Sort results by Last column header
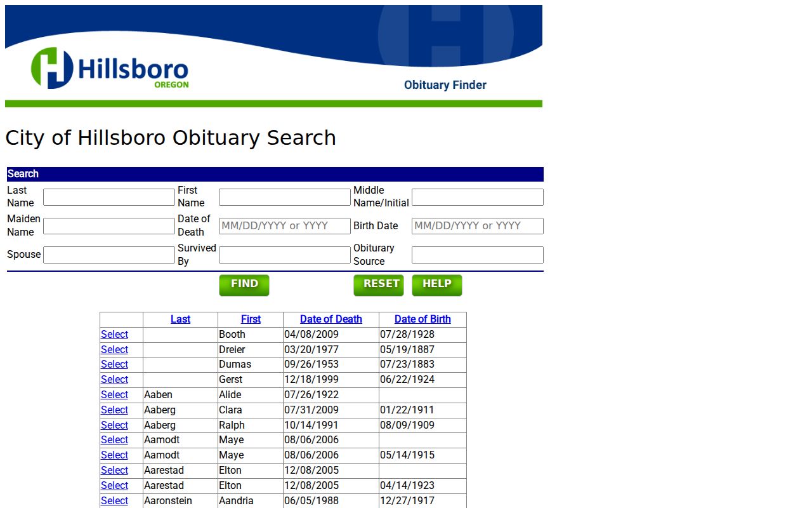 click(181, 319)
